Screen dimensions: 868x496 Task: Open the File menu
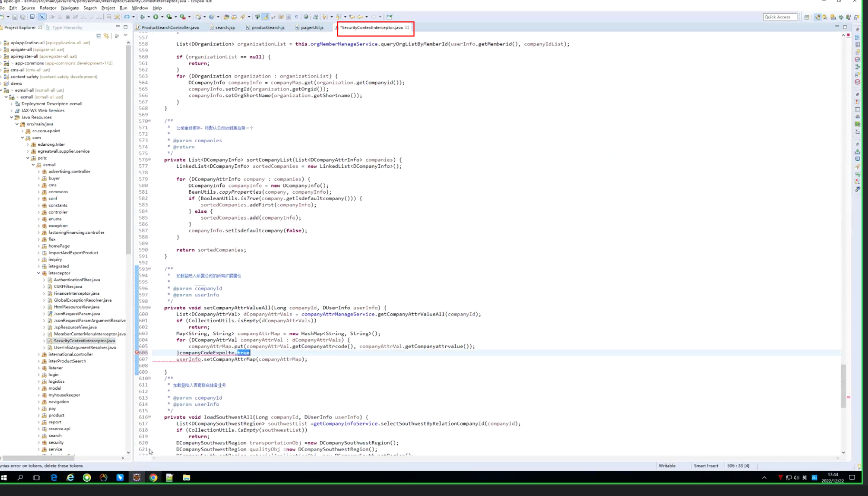pyautogui.click(x=13, y=8)
